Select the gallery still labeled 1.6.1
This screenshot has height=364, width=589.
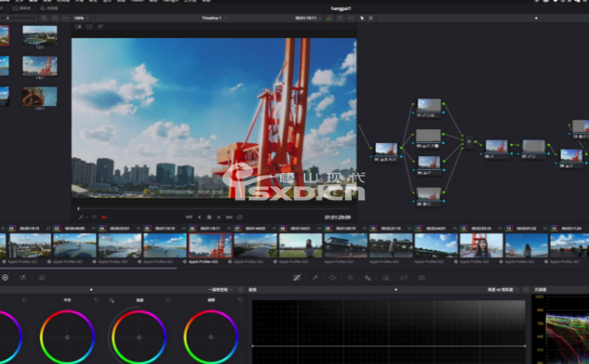[x=40, y=67]
